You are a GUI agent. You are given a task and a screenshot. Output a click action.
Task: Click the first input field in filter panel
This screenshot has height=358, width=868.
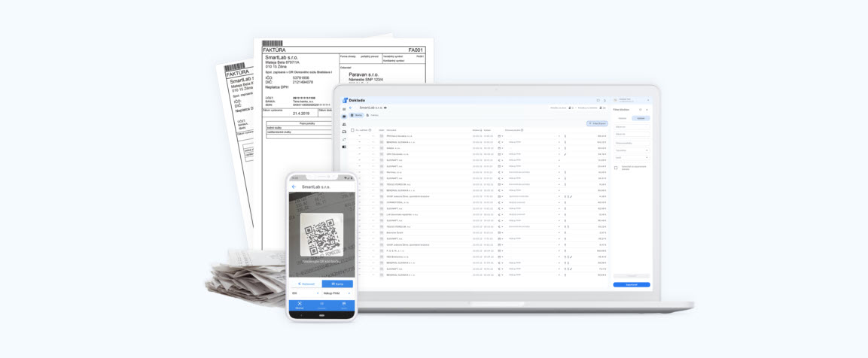pyautogui.click(x=631, y=126)
